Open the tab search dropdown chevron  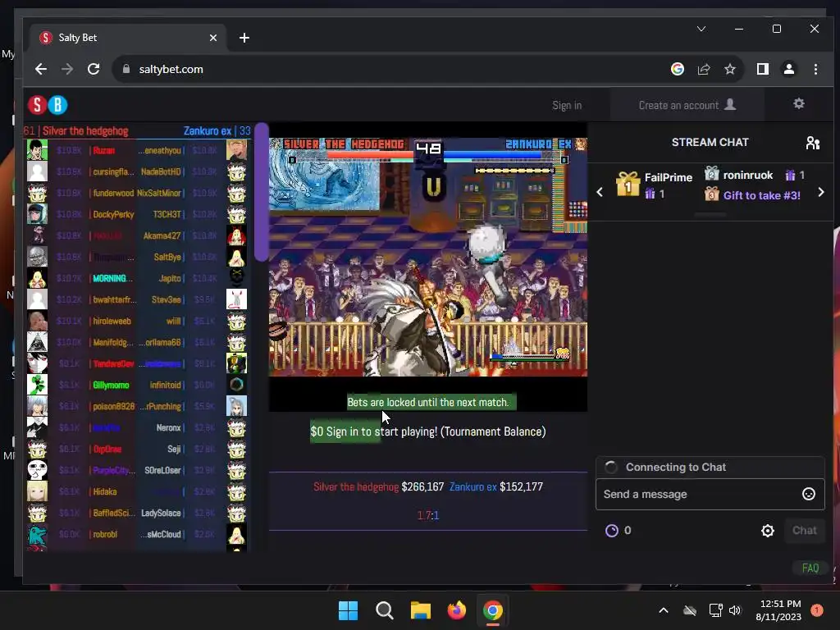point(701,29)
